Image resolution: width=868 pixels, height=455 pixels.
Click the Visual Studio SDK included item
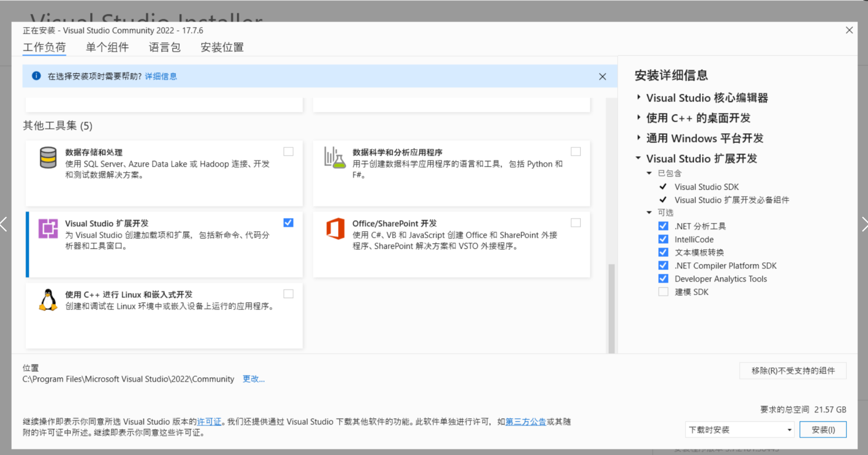(707, 187)
